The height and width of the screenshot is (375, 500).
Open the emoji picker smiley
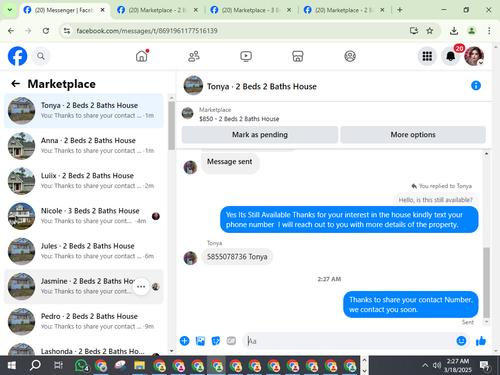(x=461, y=341)
